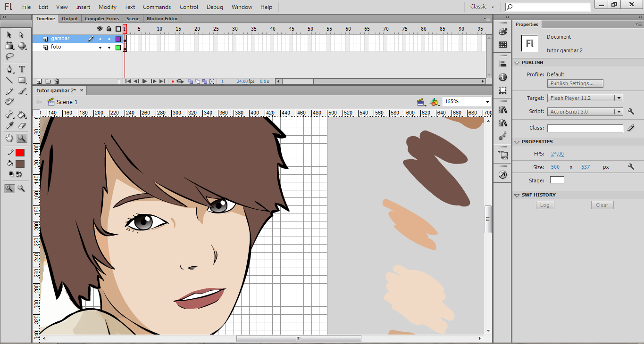Switch to the Output tab
This screenshot has height=344, width=644.
point(70,19)
